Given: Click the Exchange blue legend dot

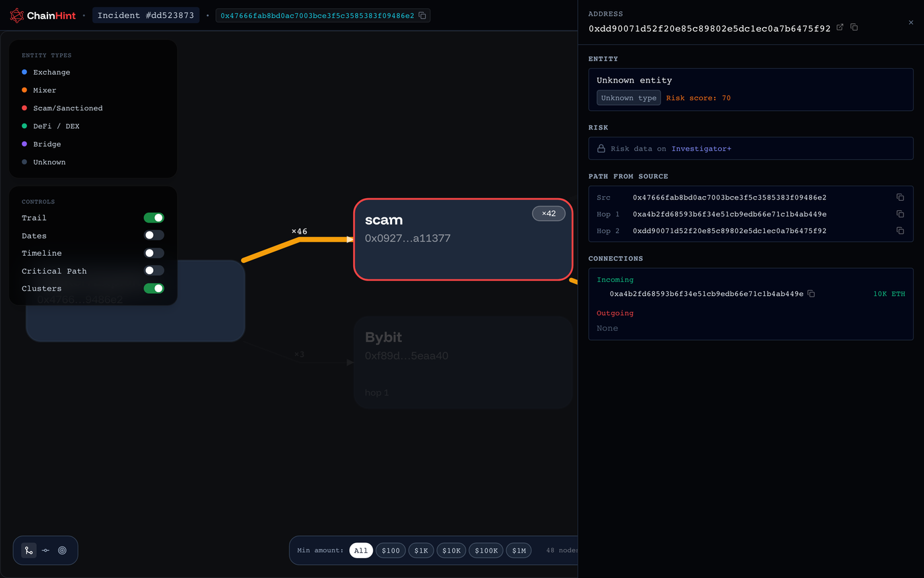Looking at the screenshot, I should 24,72.
